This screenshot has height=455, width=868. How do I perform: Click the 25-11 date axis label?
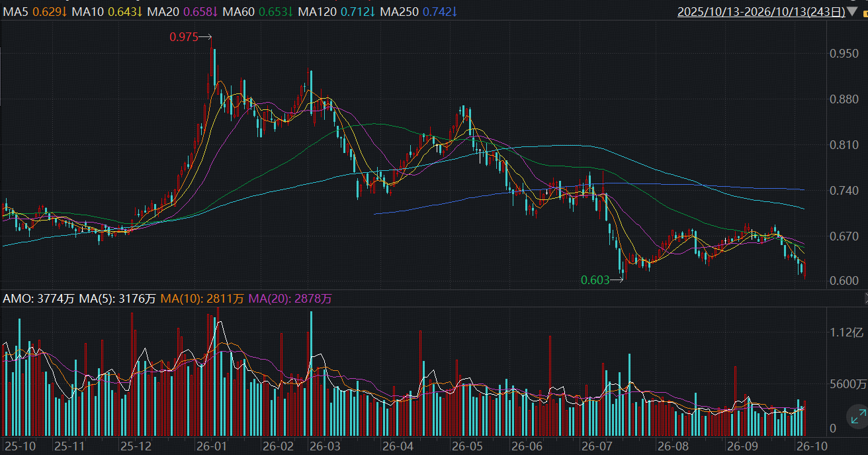click(69, 446)
